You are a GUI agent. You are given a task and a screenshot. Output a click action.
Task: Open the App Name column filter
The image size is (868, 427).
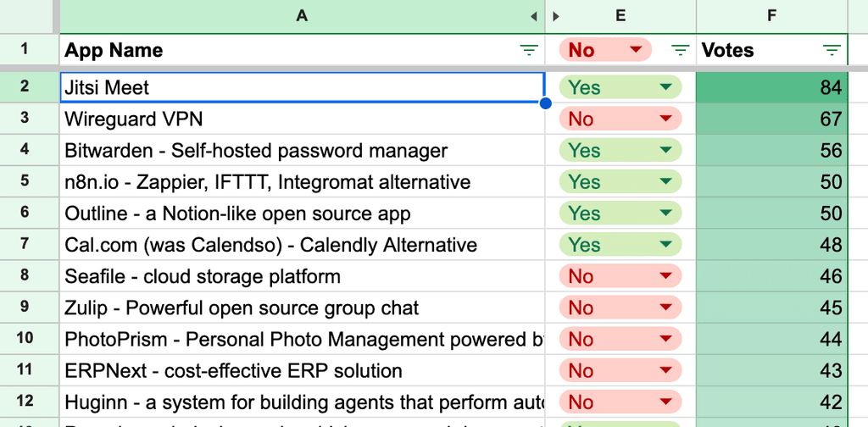pyautogui.click(x=530, y=51)
